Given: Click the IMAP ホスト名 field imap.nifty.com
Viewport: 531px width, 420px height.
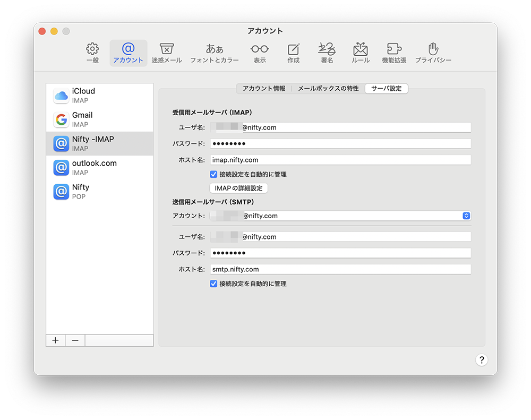Looking at the screenshot, I should (340, 160).
